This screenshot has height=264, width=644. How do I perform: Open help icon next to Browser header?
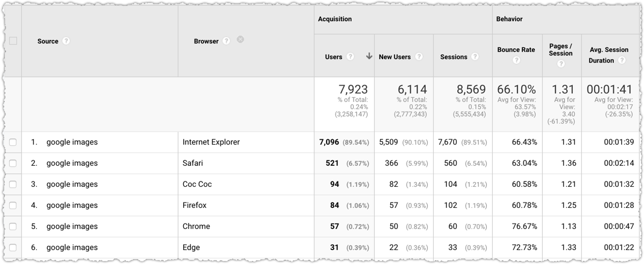coord(227,41)
